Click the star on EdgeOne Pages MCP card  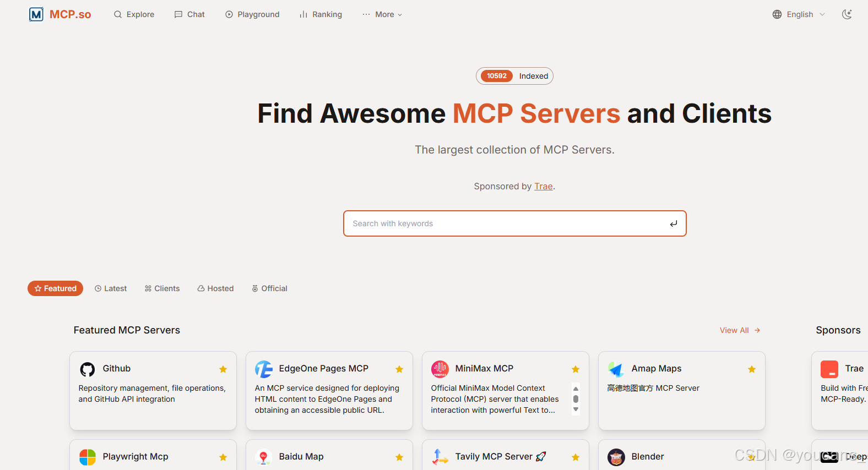point(399,369)
